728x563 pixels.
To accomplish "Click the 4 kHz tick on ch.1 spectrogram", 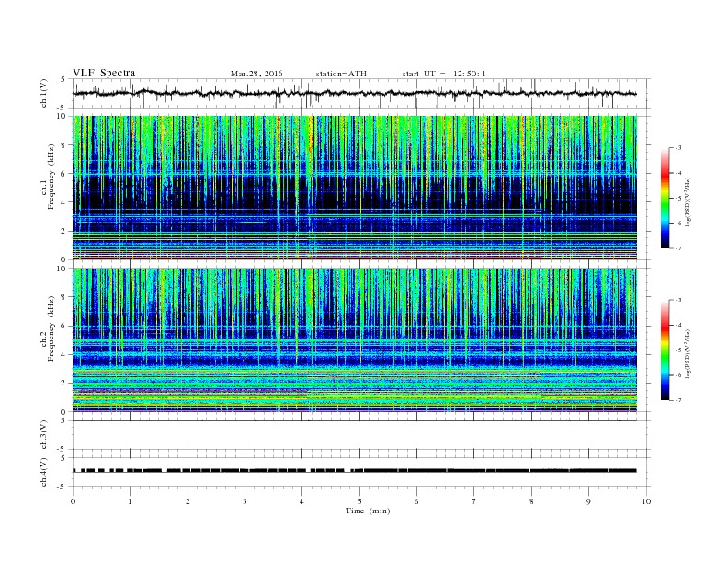I will pyautogui.click(x=63, y=202).
